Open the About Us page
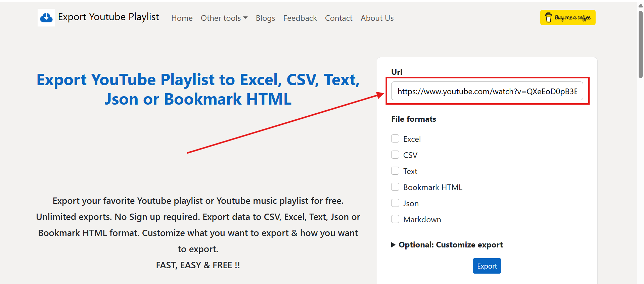This screenshot has height=284, width=644. point(377,18)
